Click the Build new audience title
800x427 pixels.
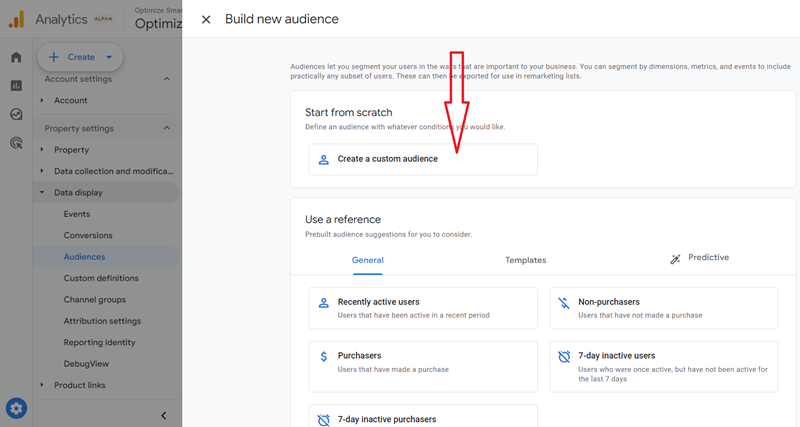[282, 19]
